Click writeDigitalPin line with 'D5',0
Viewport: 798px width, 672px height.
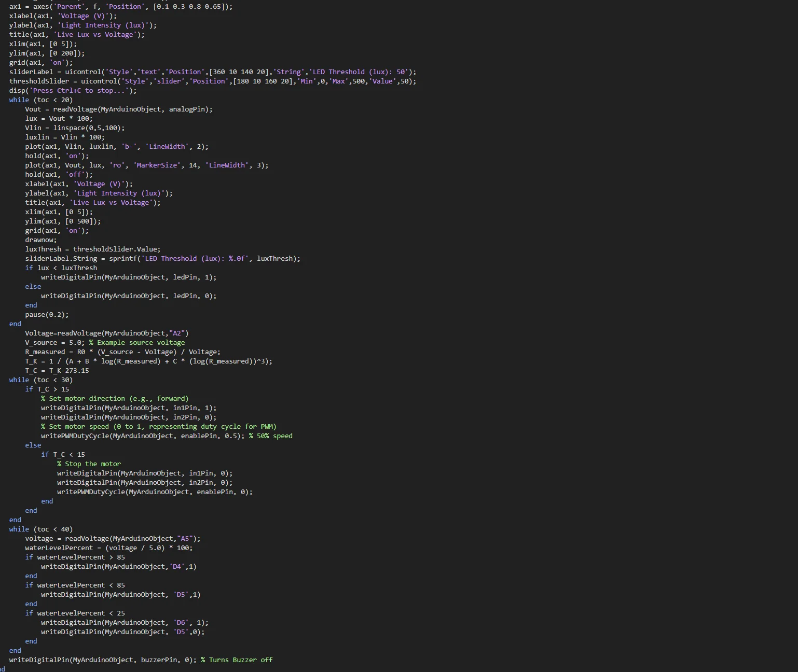pos(123,632)
